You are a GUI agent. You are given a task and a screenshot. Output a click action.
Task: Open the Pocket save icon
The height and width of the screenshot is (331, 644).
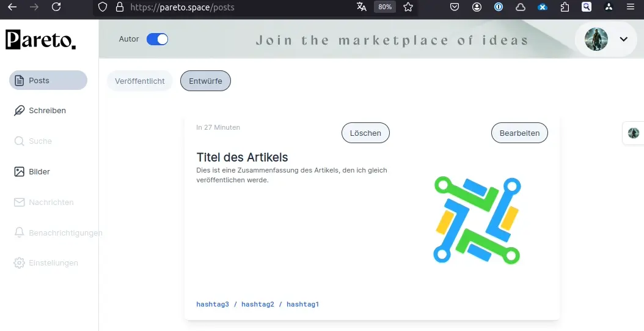coord(454,7)
